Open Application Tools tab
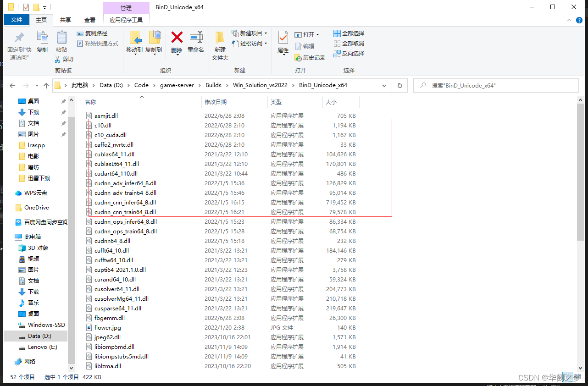The width and height of the screenshot is (588, 386). click(x=126, y=20)
